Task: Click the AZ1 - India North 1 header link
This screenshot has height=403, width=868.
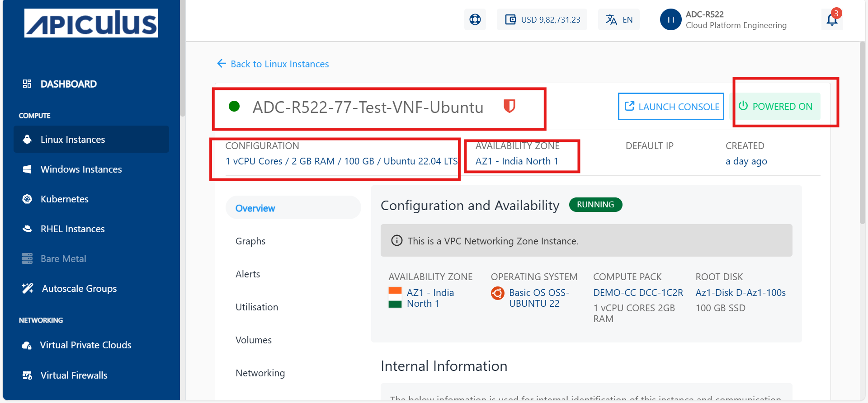Action: (517, 161)
